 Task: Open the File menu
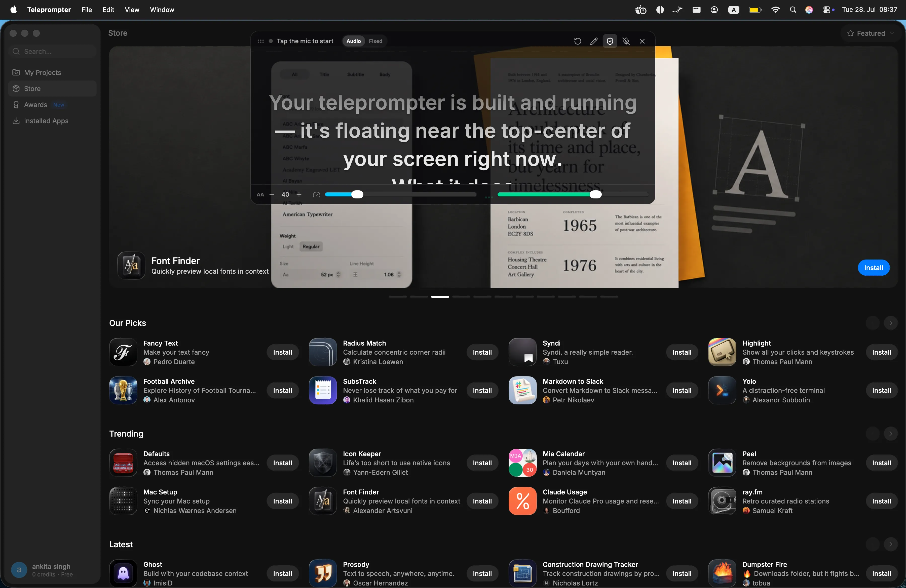(x=86, y=10)
